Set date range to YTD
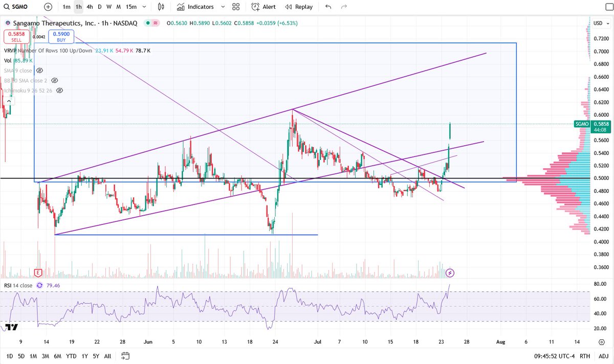The image size is (614, 364). pyautogui.click(x=71, y=356)
